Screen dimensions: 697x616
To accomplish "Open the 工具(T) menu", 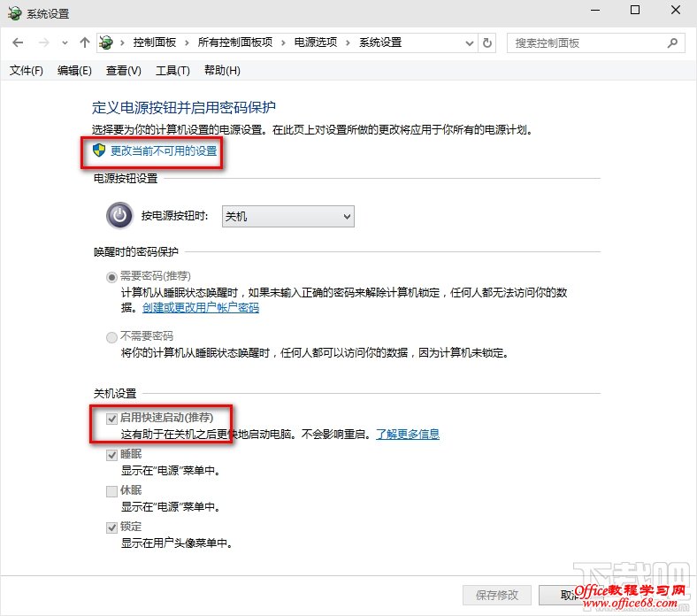I will click(x=172, y=70).
